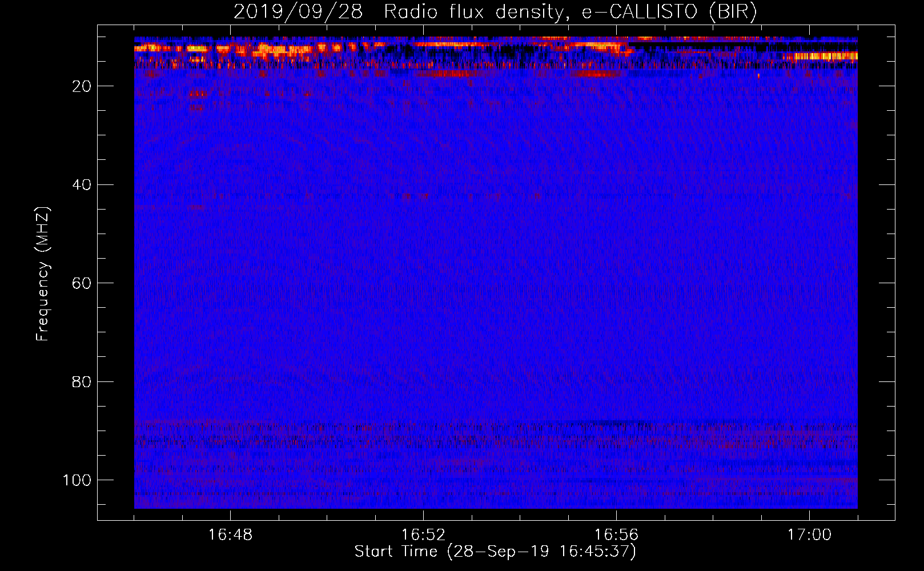
Task: Click the '16:48' time tick label
Action: tap(230, 535)
